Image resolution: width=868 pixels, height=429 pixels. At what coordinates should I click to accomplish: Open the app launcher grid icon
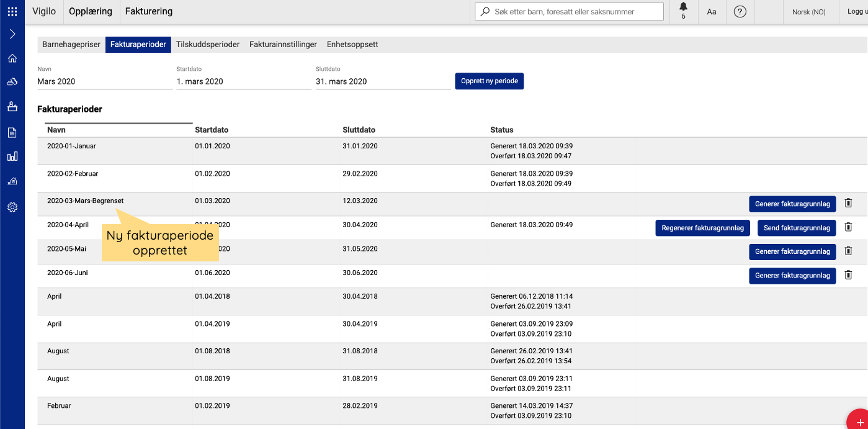point(12,12)
